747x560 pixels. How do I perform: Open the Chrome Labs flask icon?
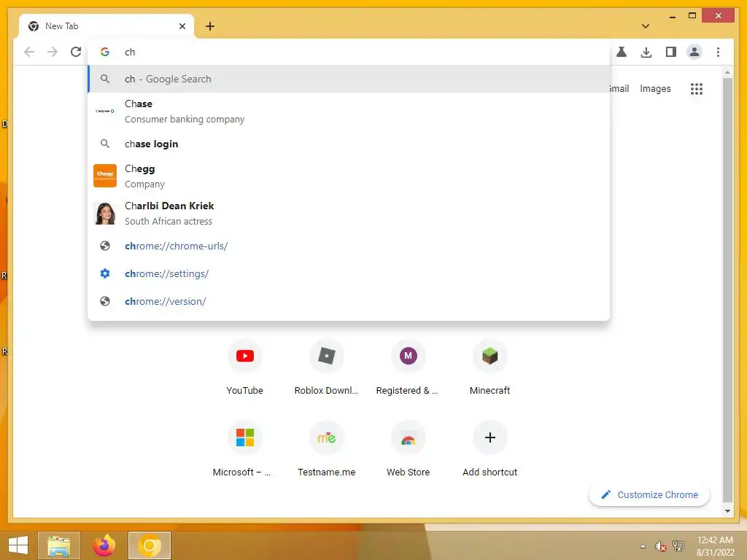(622, 52)
